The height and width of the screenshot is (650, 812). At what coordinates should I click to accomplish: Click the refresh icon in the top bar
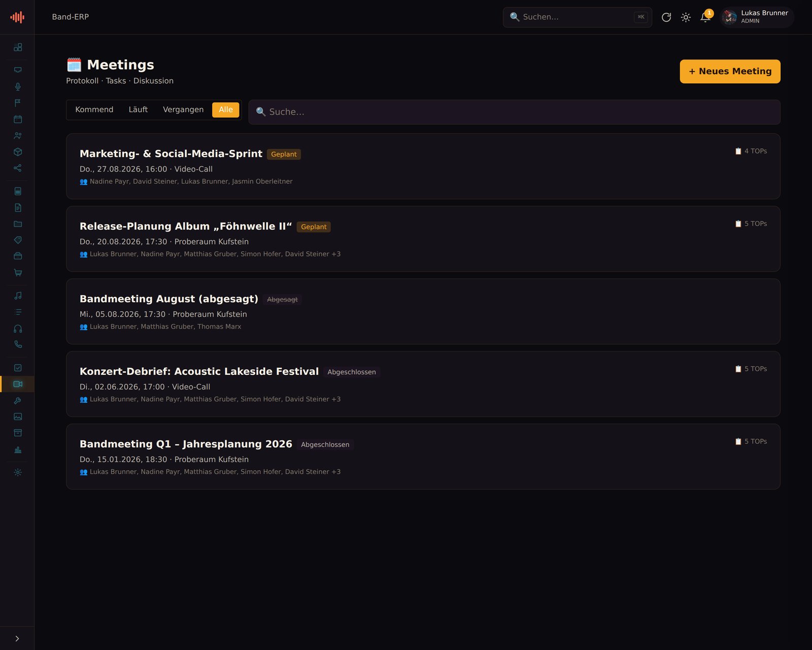click(x=666, y=17)
